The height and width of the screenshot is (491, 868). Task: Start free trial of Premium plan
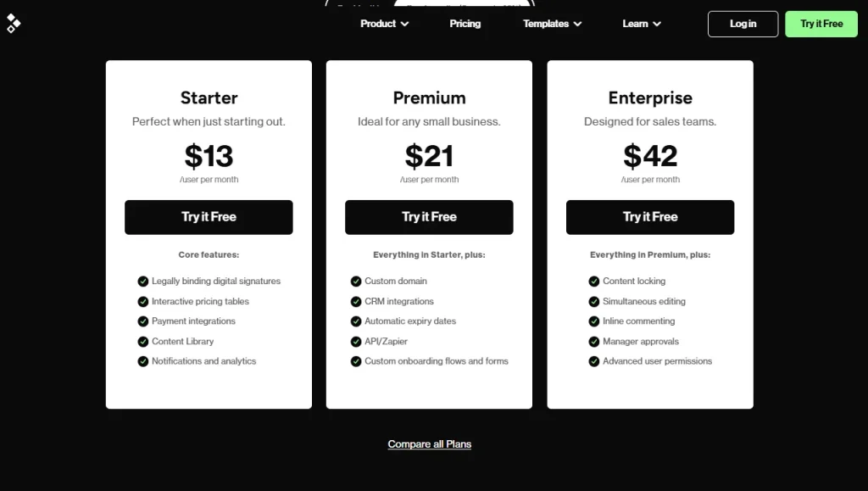point(429,217)
